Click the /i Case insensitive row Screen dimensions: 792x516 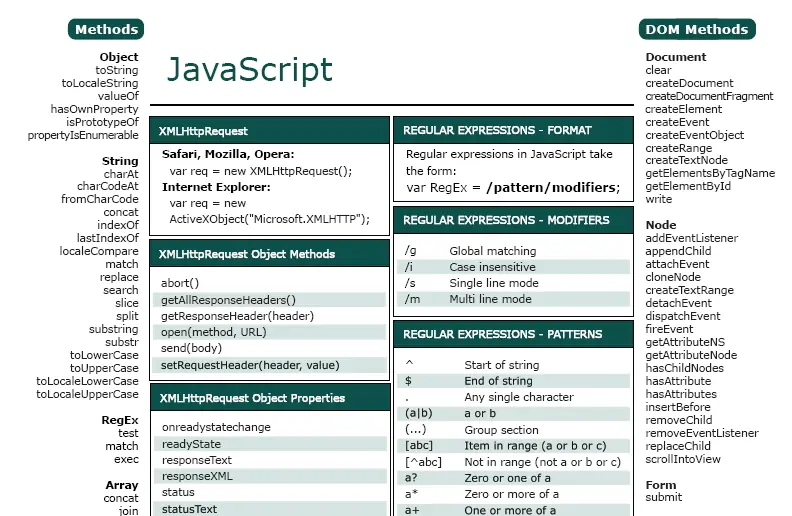coord(513,267)
